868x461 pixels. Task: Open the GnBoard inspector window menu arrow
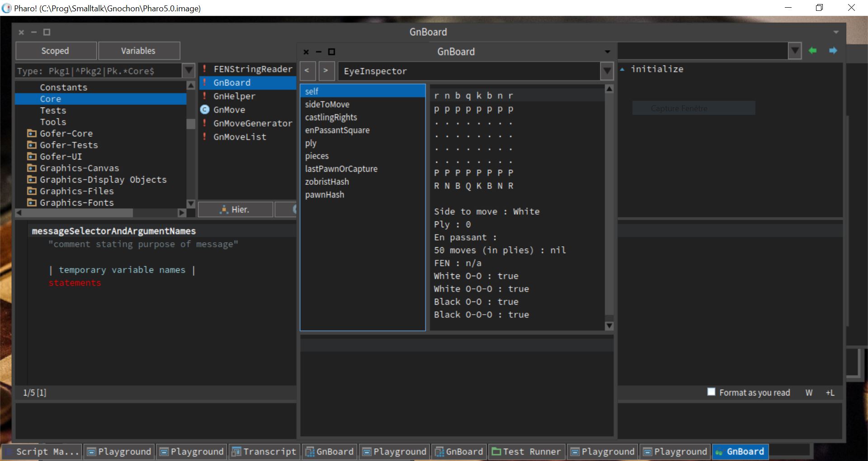click(x=607, y=52)
